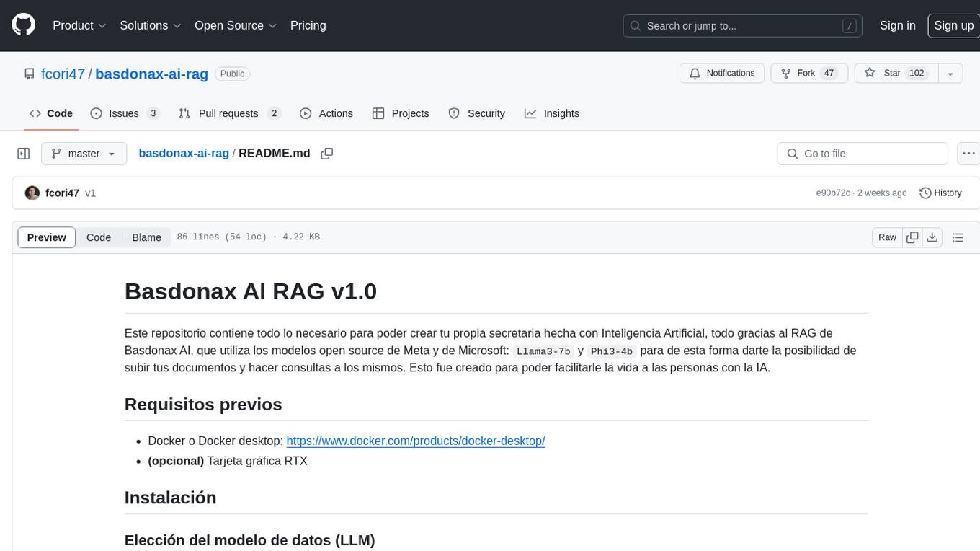Open the more file actions menu
The height and width of the screenshot is (551, 980).
[968, 154]
